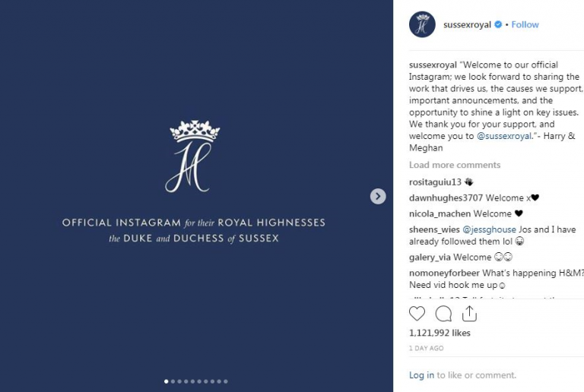Like the post with the heart icon

pyautogui.click(x=417, y=313)
